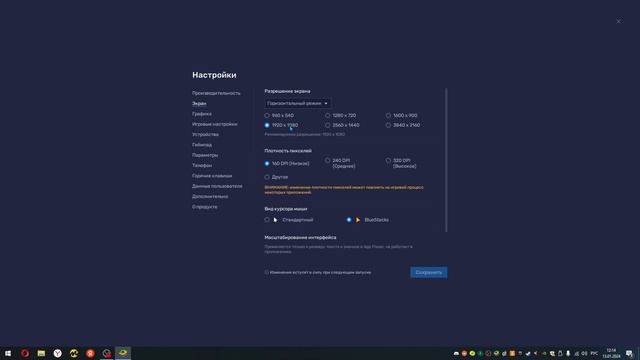Open the О продукте section
The height and width of the screenshot is (360, 640).
[204, 207]
